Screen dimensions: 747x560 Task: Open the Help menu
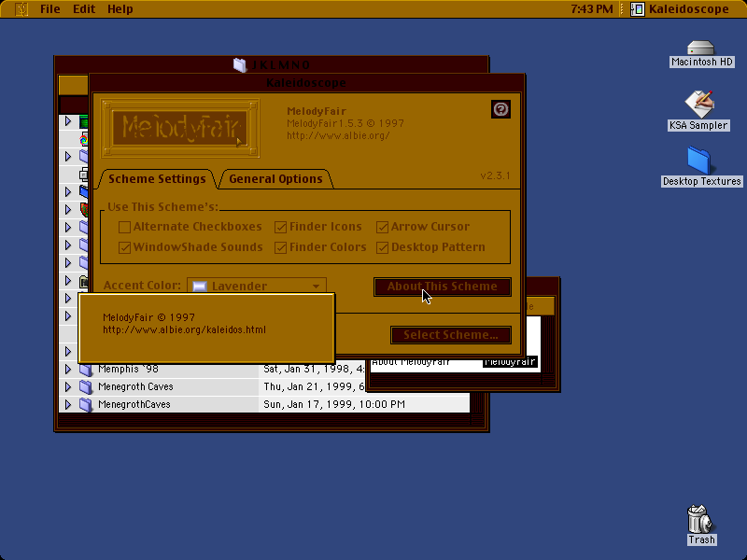[x=120, y=9]
